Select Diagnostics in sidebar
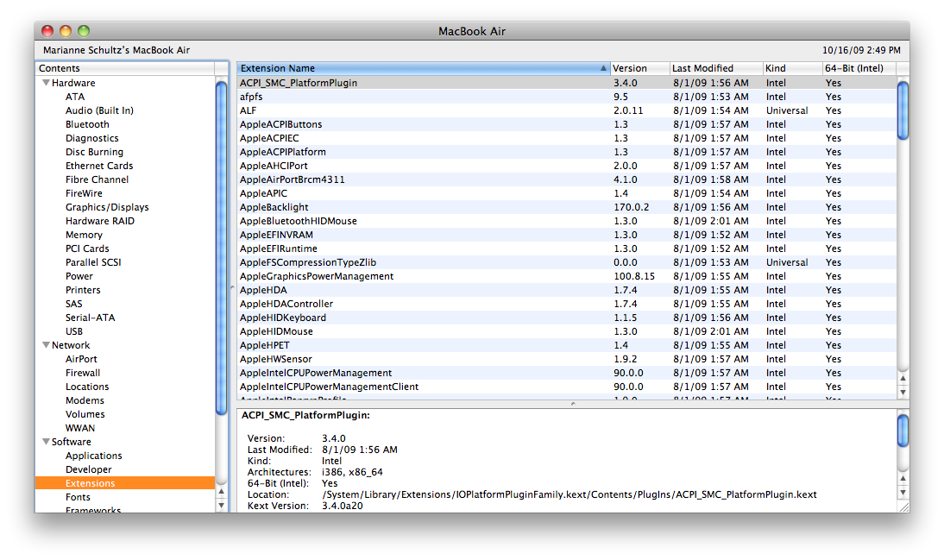Image resolution: width=944 pixels, height=560 pixels. [92, 139]
